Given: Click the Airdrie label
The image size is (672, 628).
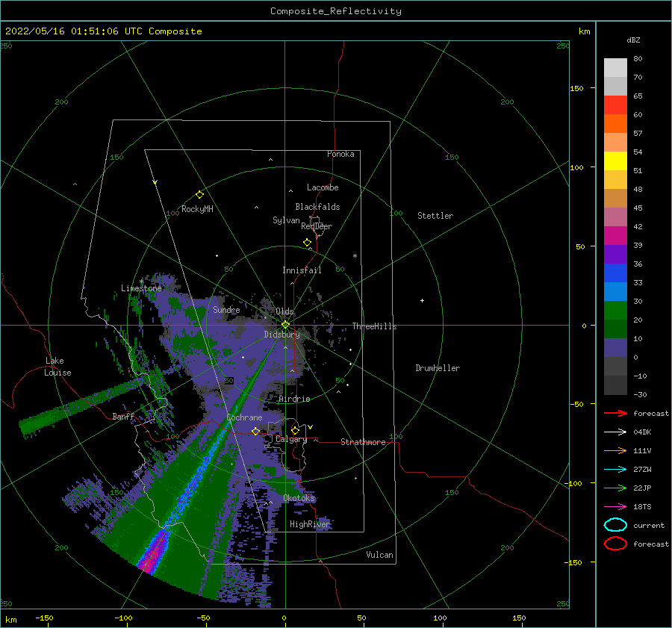Looking at the screenshot, I should [294, 399].
